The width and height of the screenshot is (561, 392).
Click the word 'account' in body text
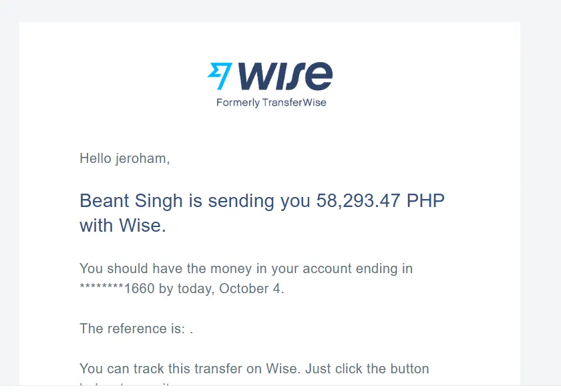click(327, 268)
